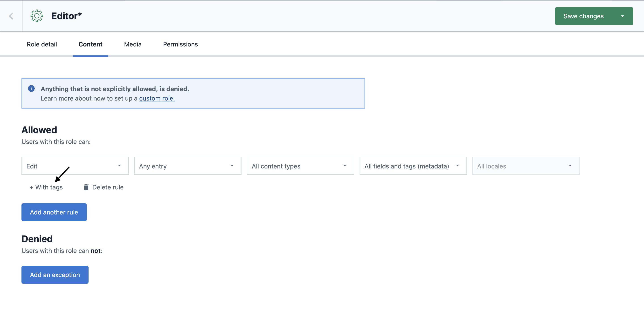Click the gear icon beside Editor title

[37, 16]
